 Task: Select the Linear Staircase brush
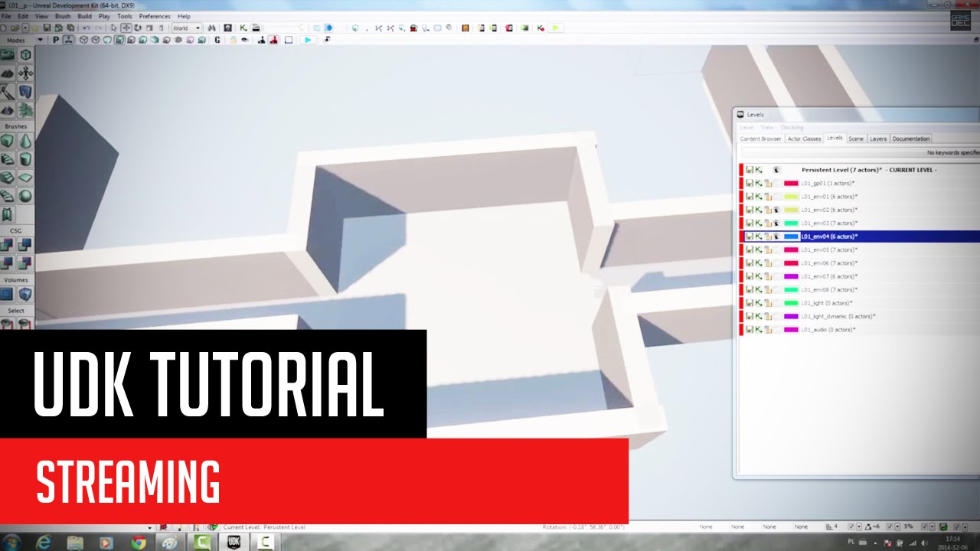[8, 178]
